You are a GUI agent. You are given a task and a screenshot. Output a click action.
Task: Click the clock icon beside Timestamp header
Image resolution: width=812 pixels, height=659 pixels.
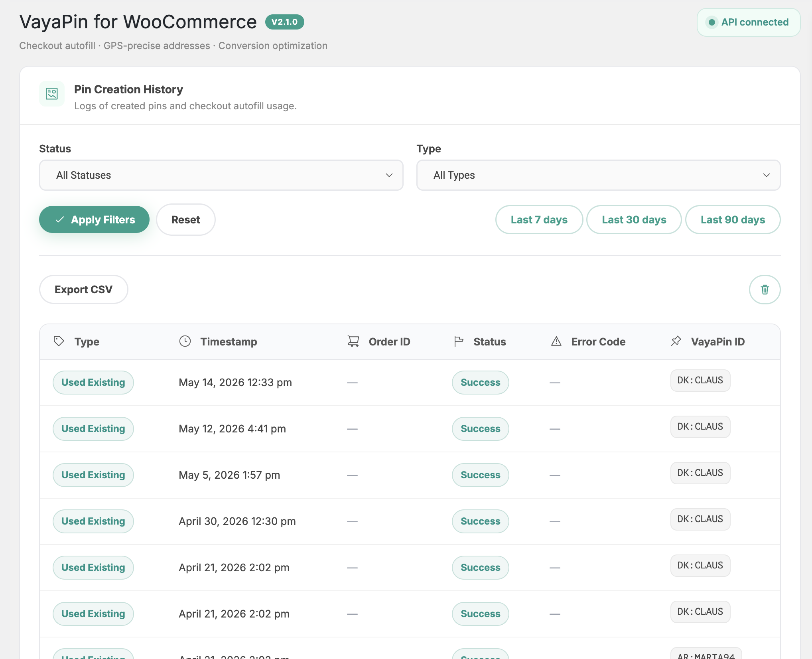click(185, 341)
